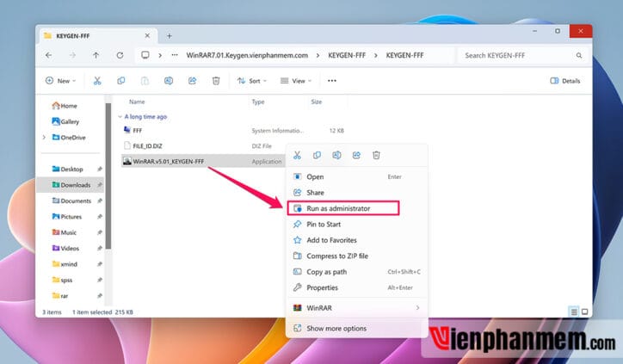The image size is (623, 364).
Task: Click the chevron after KEYGEN-FFF breadcrumb
Action: click(375, 55)
